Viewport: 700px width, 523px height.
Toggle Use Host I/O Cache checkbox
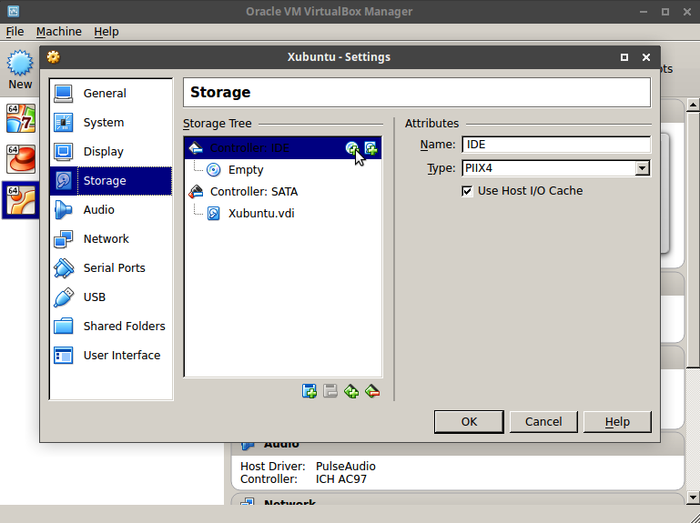pos(467,191)
